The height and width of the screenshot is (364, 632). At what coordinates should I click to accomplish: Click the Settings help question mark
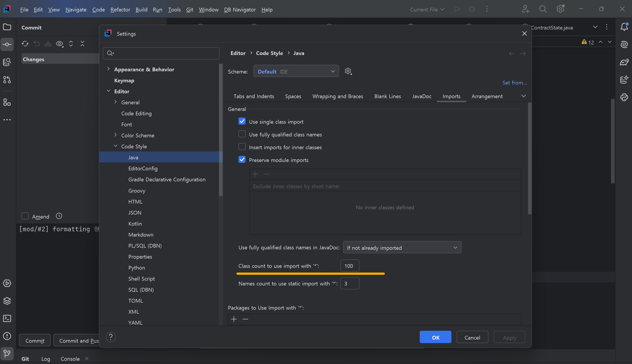pyautogui.click(x=111, y=337)
